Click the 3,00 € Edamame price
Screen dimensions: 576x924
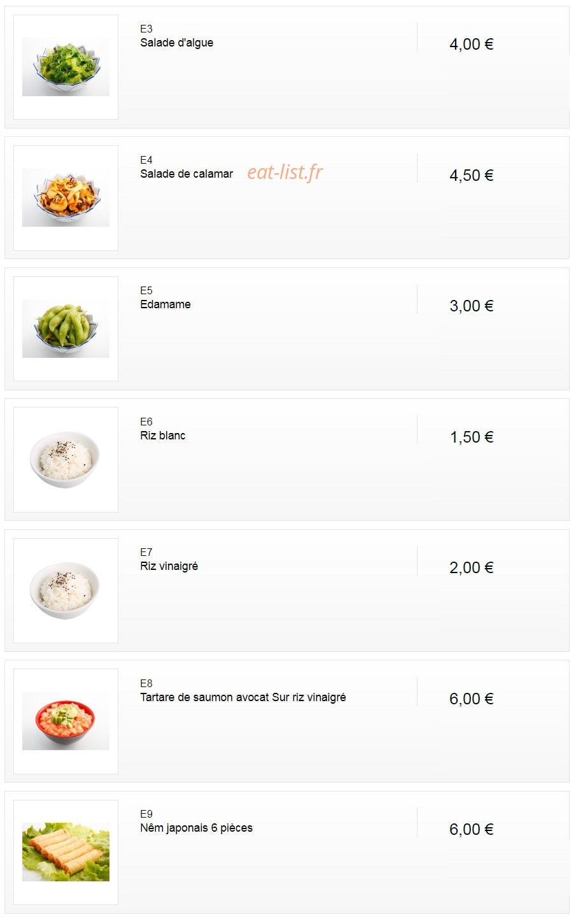[472, 306]
